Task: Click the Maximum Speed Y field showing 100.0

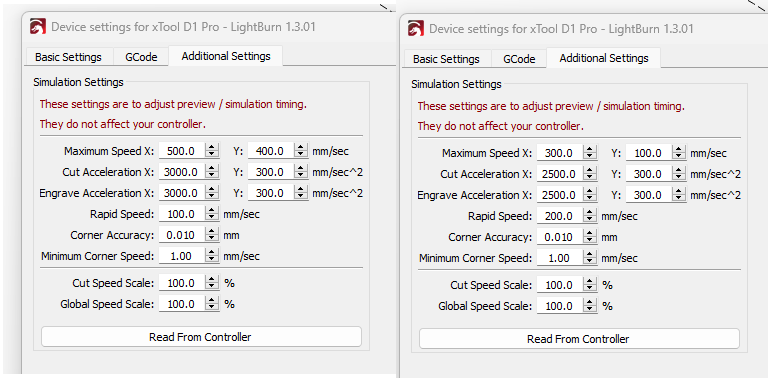Action: click(649, 153)
